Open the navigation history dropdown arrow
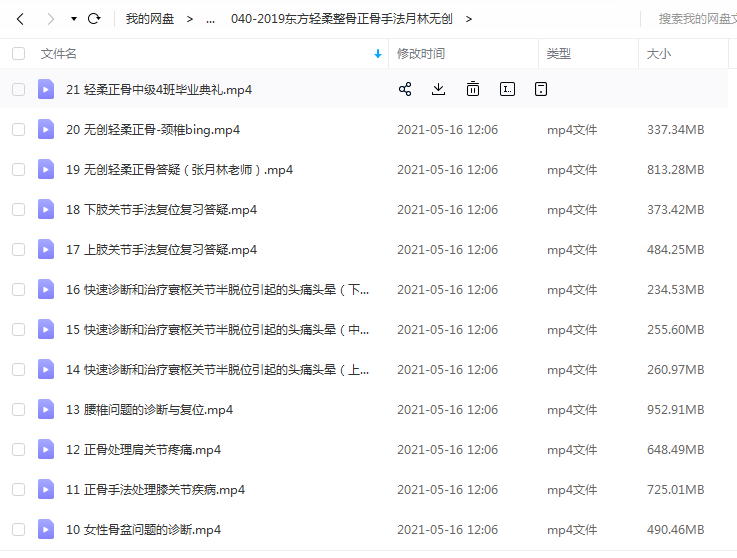Screen dimensions: 737x558 pos(74,19)
